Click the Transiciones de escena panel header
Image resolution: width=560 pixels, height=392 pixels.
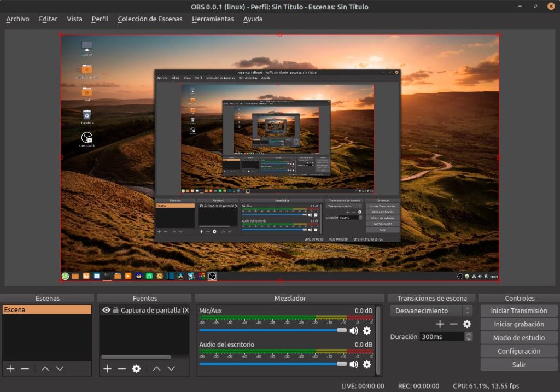click(x=432, y=298)
